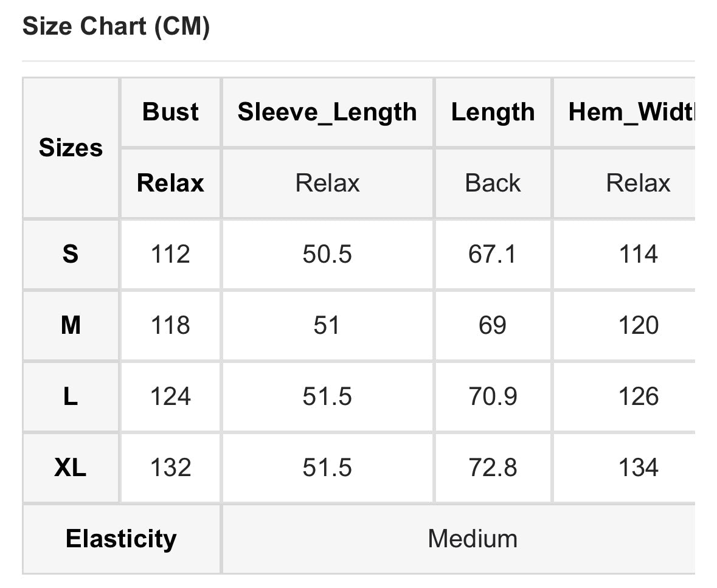Select hem width value 114
The width and height of the screenshot is (717, 588).
639,254
